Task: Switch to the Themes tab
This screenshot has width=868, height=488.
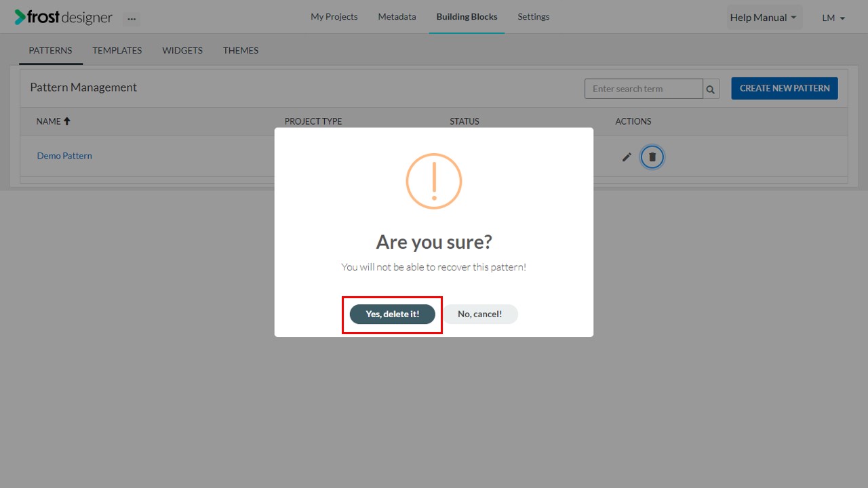Action: pyautogui.click(x=241, y=50)
